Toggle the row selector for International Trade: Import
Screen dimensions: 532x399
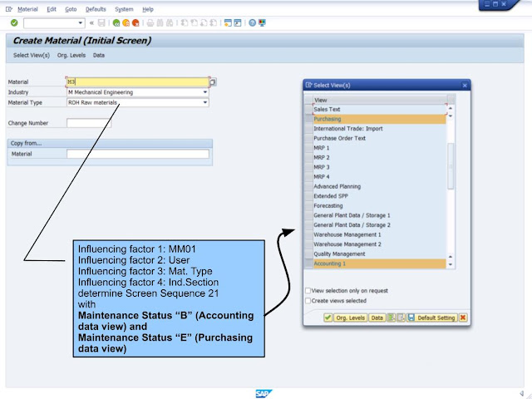[x=308, y=129]
